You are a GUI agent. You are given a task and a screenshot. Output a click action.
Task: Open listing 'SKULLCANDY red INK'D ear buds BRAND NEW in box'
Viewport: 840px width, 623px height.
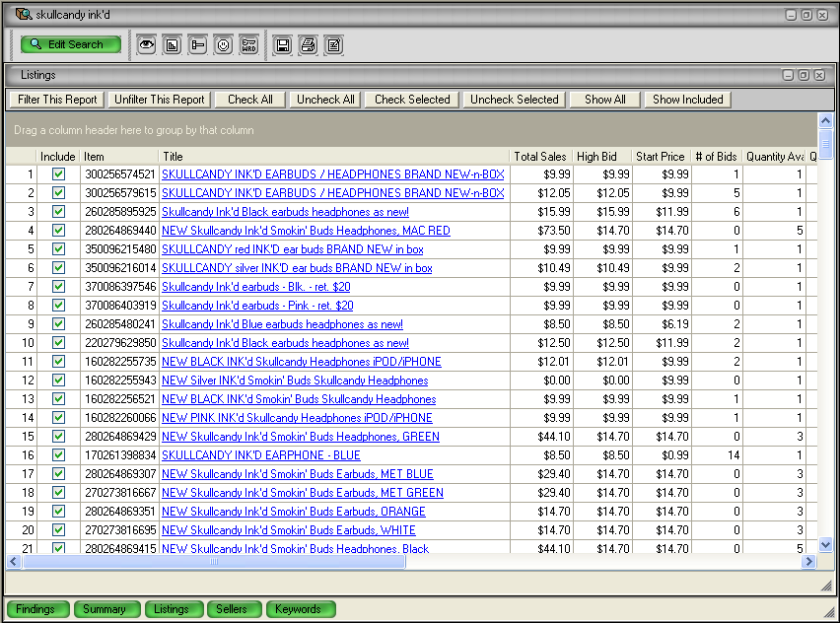(293, 249)
